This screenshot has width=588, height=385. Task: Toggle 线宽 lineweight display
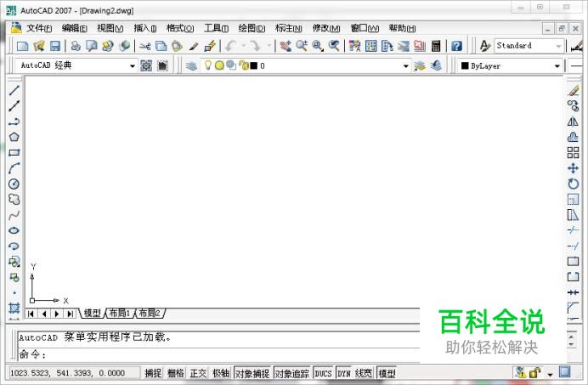click(x=364, y=373)
